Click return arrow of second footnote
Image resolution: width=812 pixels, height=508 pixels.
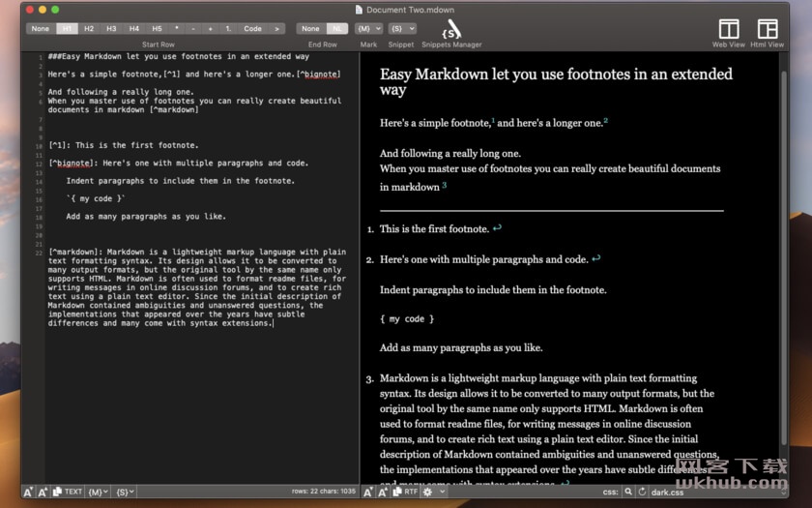pyautogui.click(x=596, y=258)
